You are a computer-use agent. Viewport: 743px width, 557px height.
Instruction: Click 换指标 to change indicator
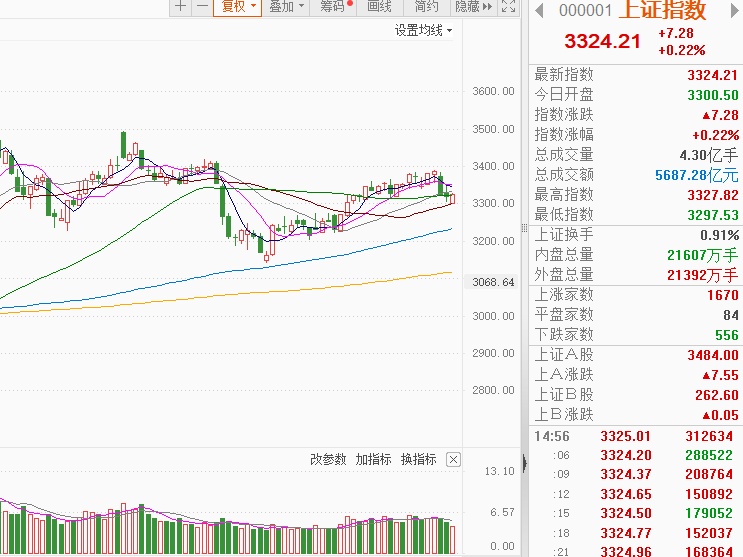(x=418, y=459)
